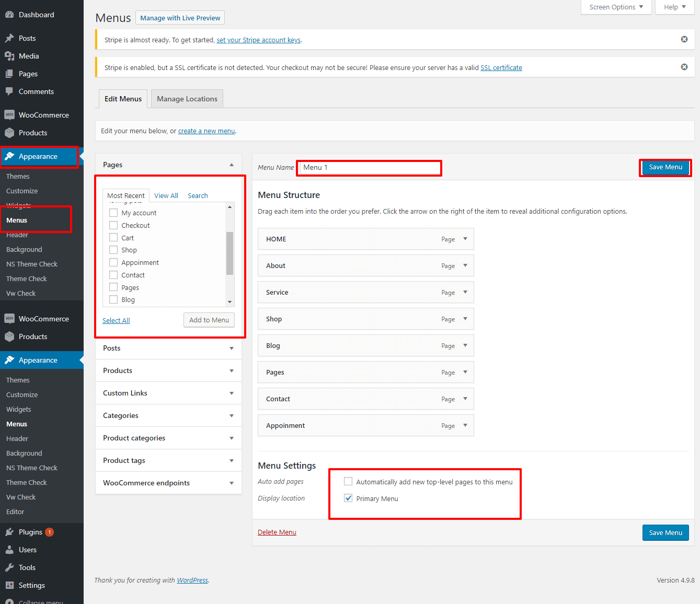The width and height of the screenshot is (700, 604).
Task: Click the Dashboard icon in sidebar
Action: [x=9, y=15]
